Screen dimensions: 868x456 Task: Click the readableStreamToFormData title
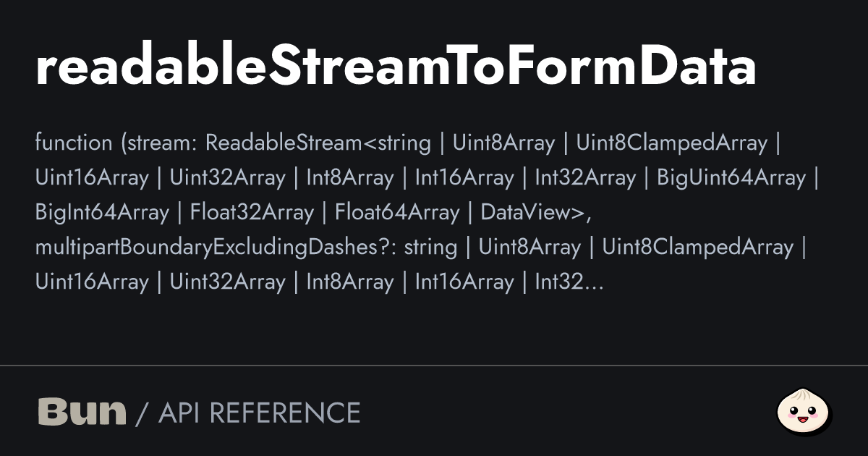click(396, 68)
